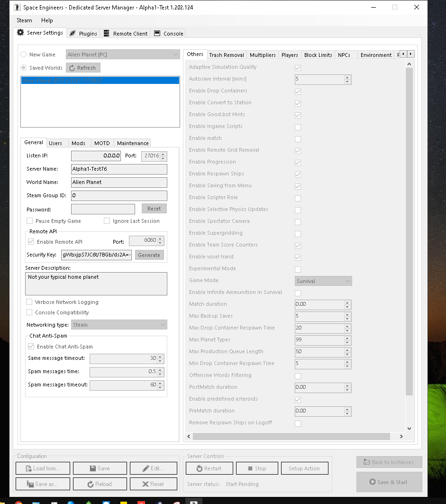Click the Stop server button
446x504 pixels.
coord(257,468)
